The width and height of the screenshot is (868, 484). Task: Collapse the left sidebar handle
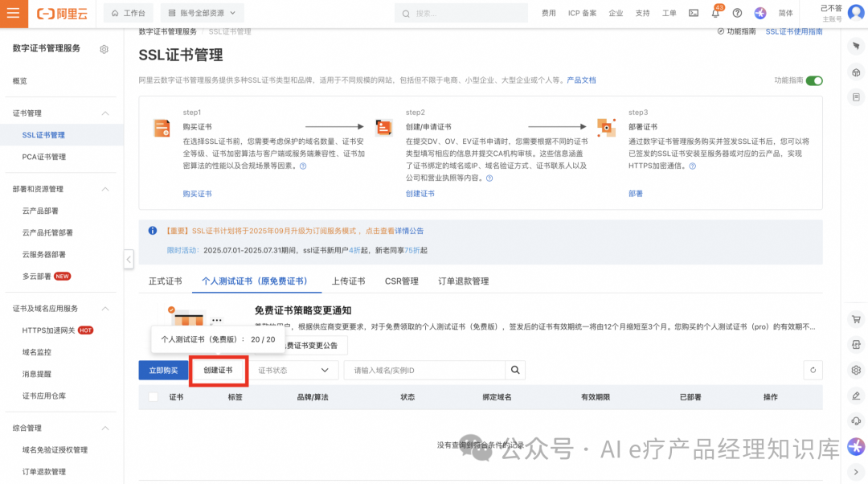click(129, 259)
